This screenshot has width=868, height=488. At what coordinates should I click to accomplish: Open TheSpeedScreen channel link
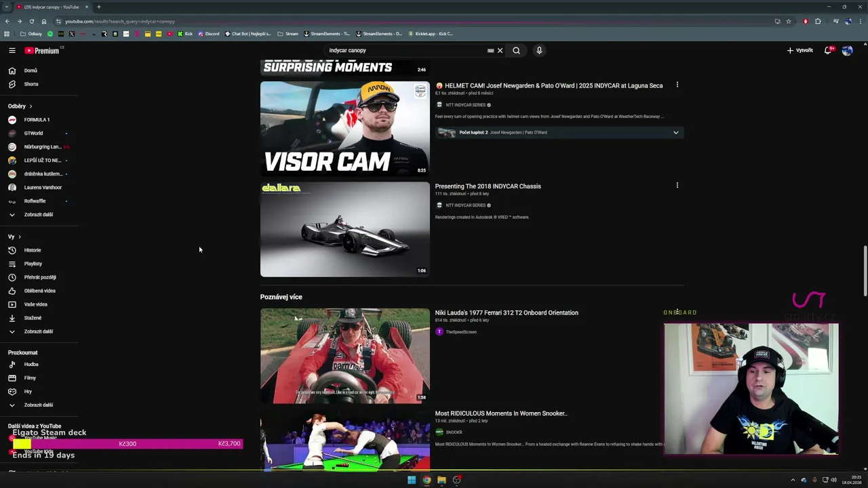tap(461, 332)
